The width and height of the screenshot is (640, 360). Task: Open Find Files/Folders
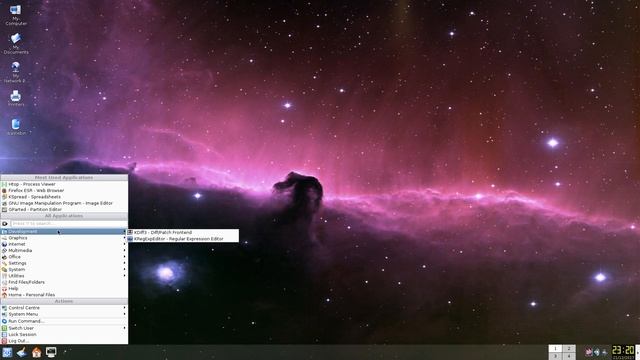click(x=64, y=282)
